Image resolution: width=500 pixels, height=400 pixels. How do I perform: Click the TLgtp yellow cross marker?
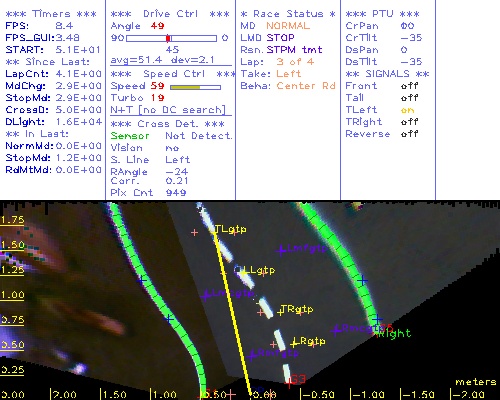213,230
